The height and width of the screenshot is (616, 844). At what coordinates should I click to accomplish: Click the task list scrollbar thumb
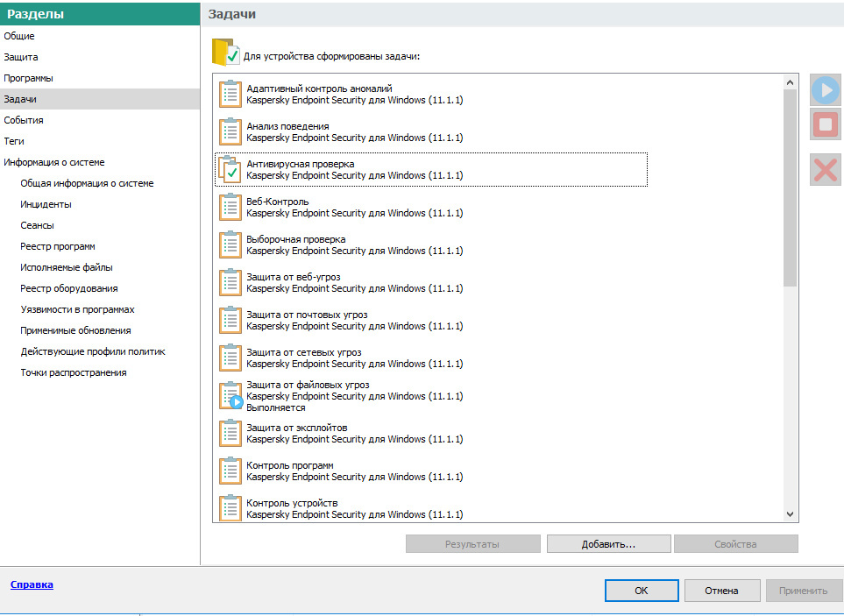click(790, 188)
